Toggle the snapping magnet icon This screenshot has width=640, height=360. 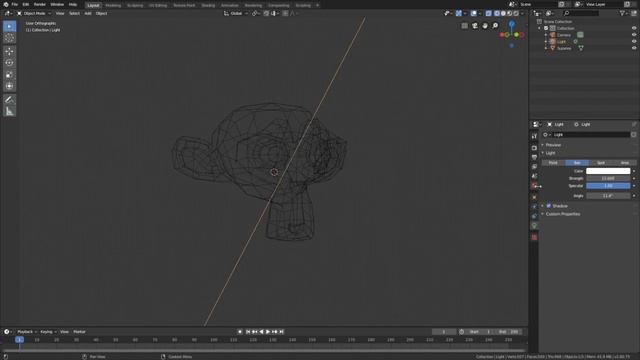(x=266, y=13)
